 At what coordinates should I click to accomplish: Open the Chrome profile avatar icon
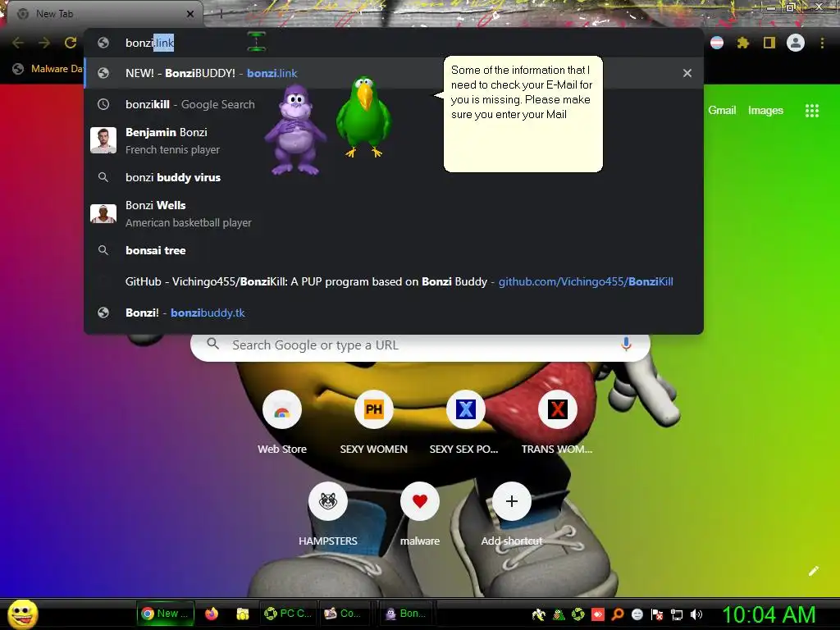(x=796, y=43)
